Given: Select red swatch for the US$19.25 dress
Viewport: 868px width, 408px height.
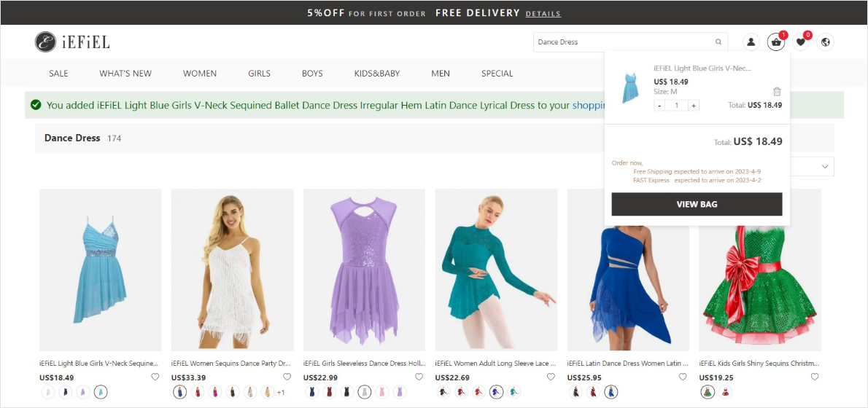Looking at the screenshot, I should tap(726, 392).
